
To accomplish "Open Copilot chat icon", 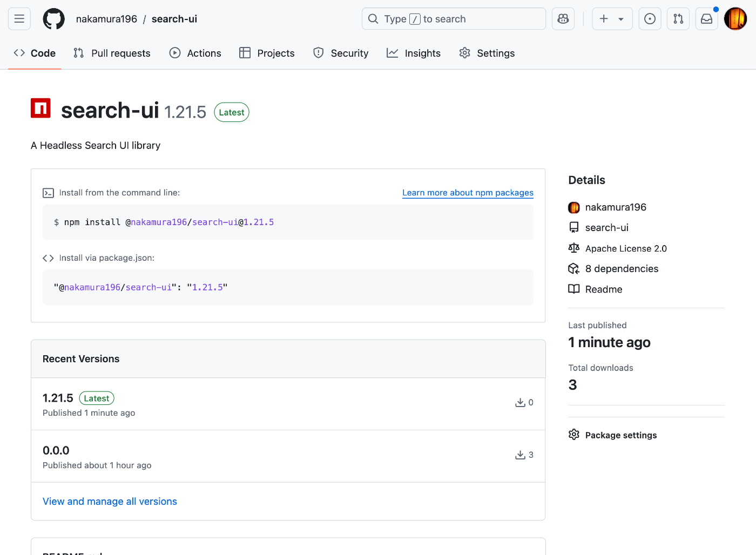I will [563, 19].
